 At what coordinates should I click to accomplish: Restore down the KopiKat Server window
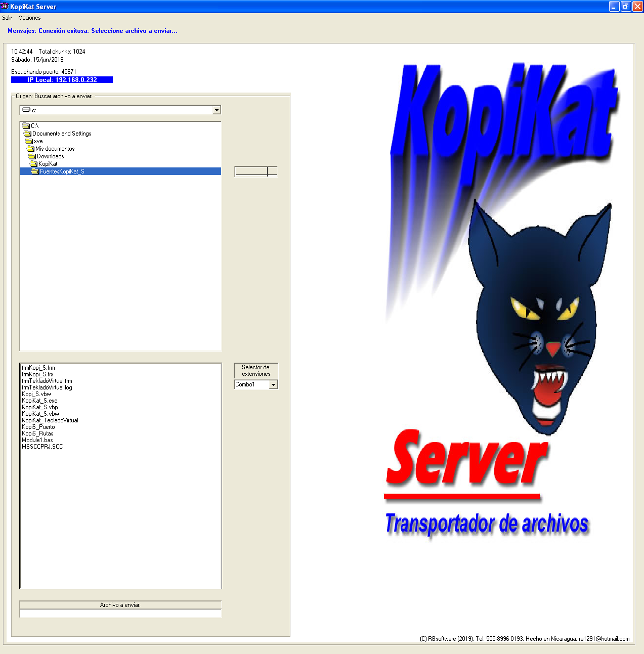point(626,6)
